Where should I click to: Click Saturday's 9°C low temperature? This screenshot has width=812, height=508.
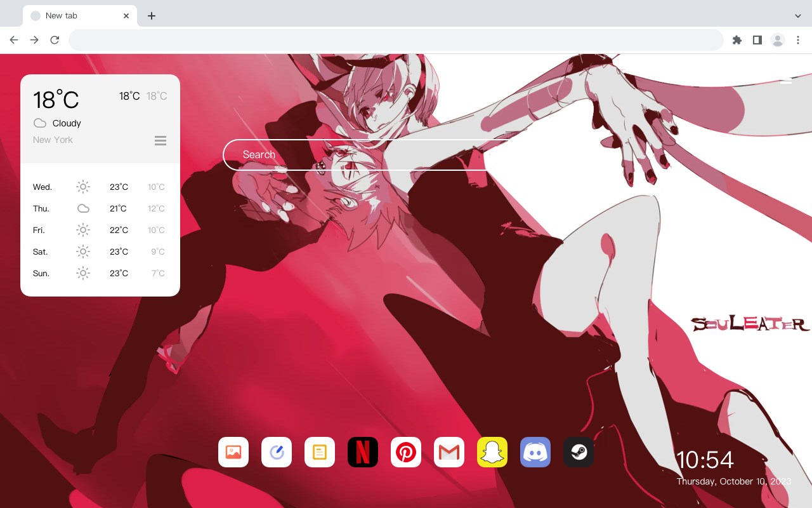[158, 251]
